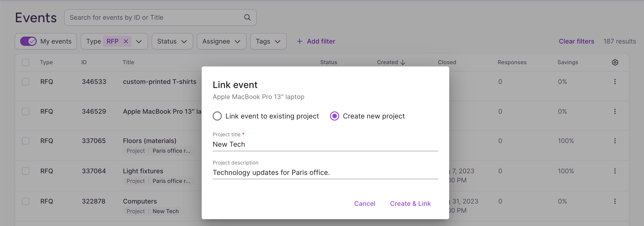The width and height of the screenshot is (644, 226).
Task: Open row menu for event 337065
Action: pyautogui.click(x=615, y=141)
